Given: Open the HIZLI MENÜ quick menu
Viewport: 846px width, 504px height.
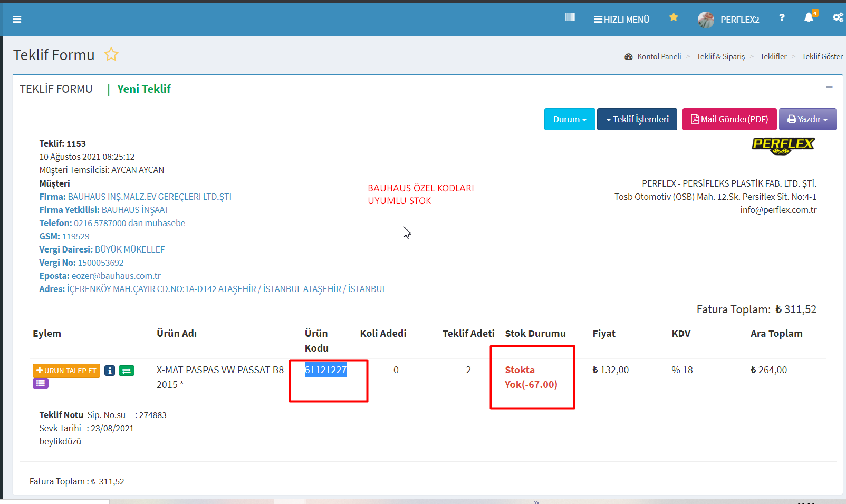Looking at the screenshot, I should tap(621, 20).
